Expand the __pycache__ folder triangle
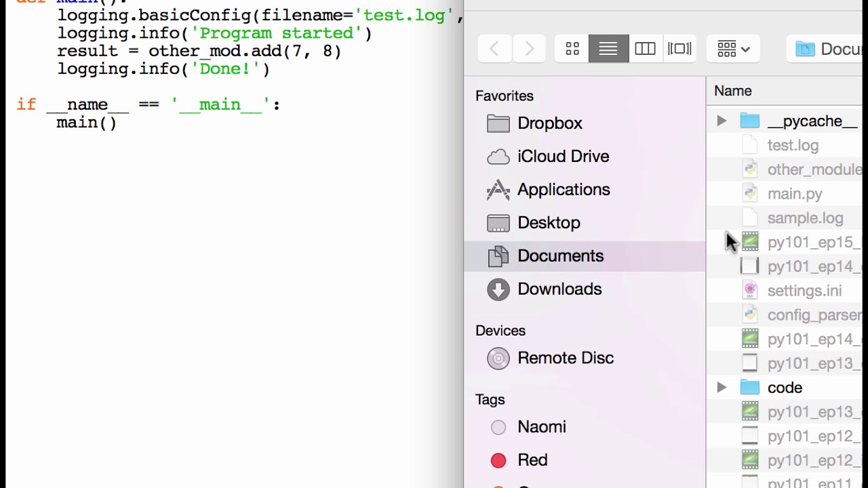 [722, 121]
